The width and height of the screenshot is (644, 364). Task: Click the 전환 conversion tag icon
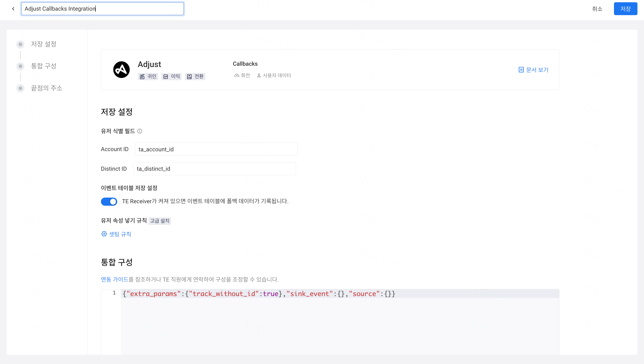coord(189,77)
